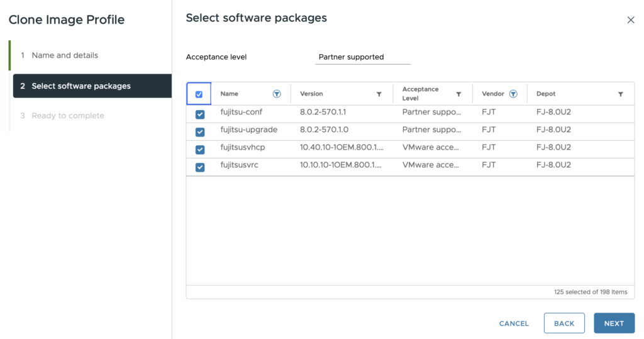Open the Name column filter icon

(277, 94)
